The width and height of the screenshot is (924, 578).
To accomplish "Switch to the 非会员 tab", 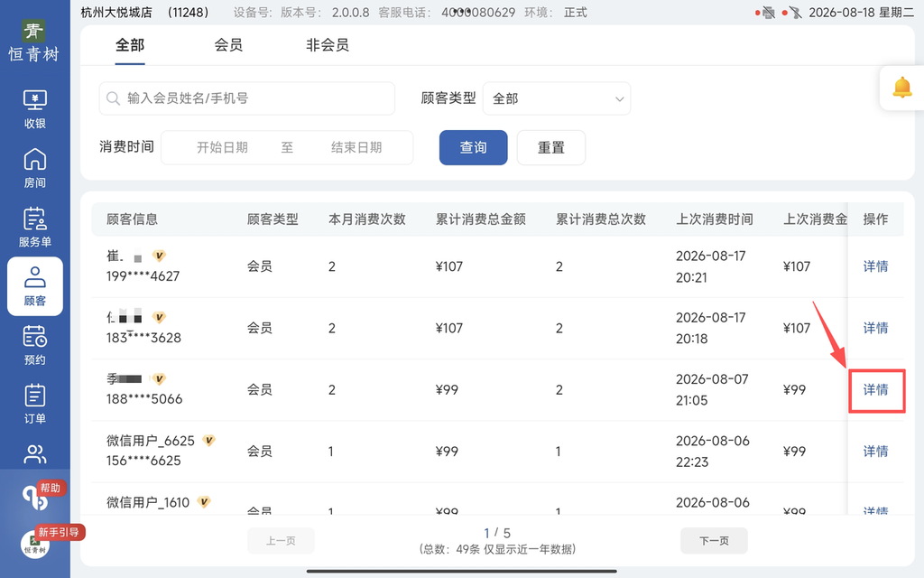I will [327, 45].
